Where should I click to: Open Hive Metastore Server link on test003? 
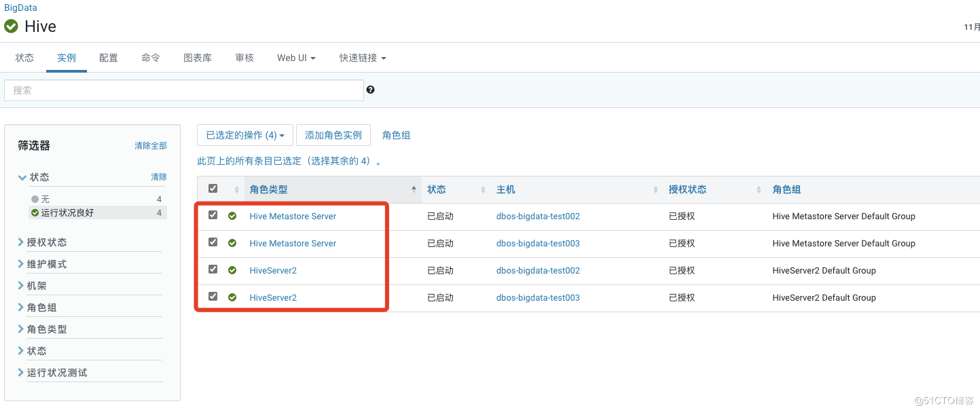(293, 243)
